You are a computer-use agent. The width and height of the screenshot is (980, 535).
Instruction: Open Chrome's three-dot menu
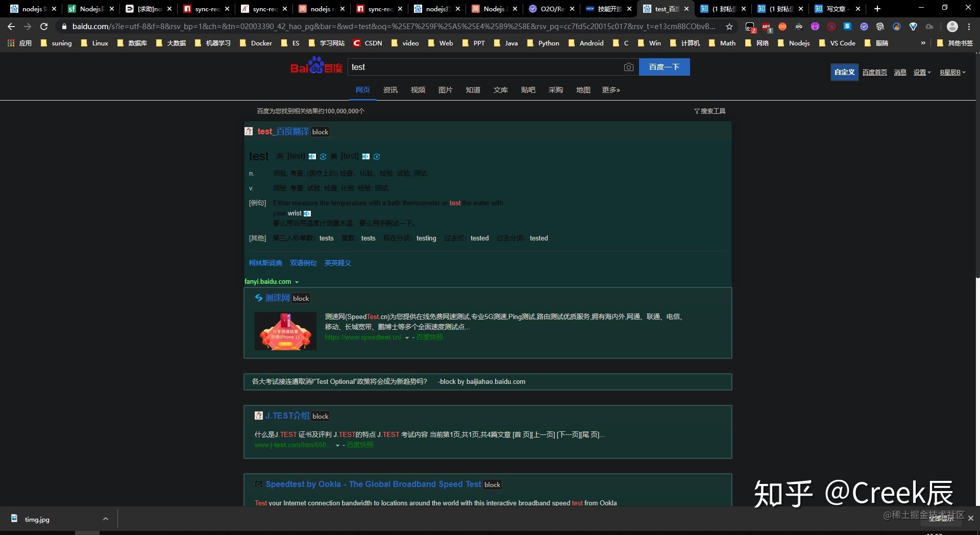(x=969, y=27)
